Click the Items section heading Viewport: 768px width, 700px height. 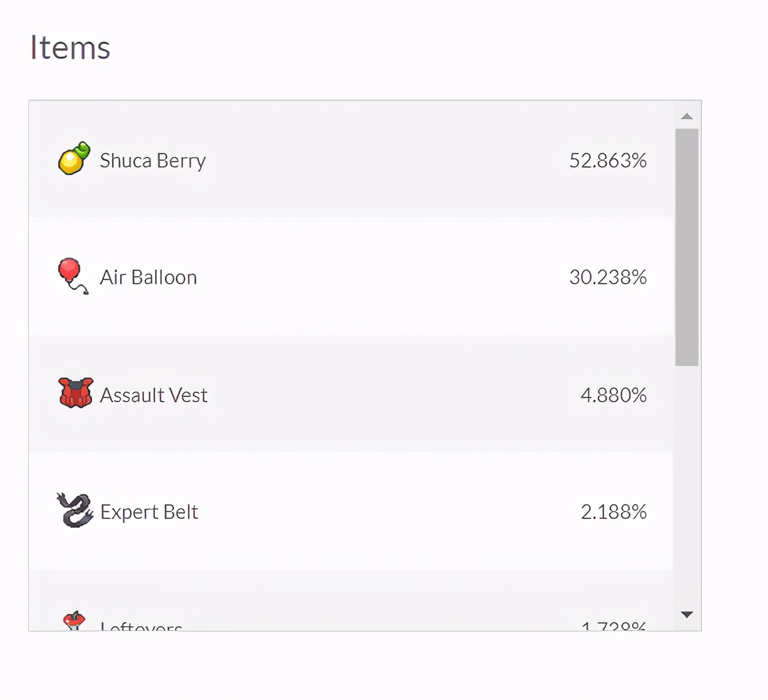70,48
